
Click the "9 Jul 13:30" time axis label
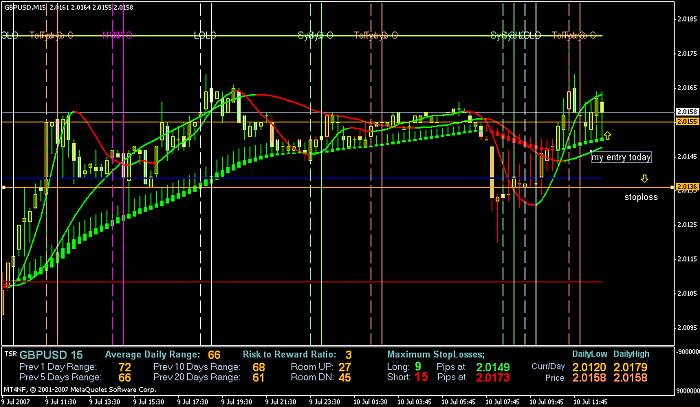pyautogui.click(x=106, y=401)
